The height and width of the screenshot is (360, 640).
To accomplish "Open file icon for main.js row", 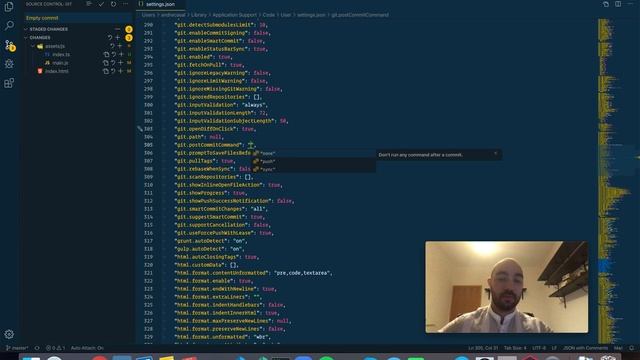I will pos(106,63).
